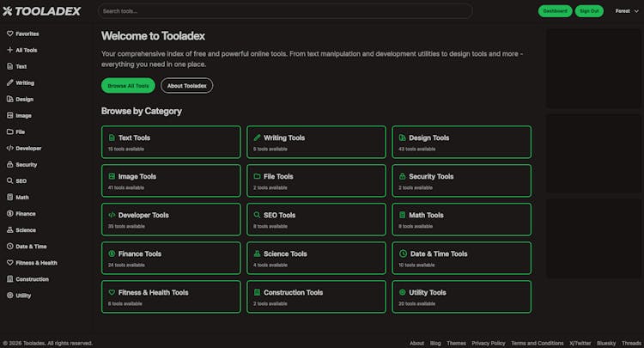Select Finance in the sidebar menu
Viewport: 644px width, 348px height.
26,213
